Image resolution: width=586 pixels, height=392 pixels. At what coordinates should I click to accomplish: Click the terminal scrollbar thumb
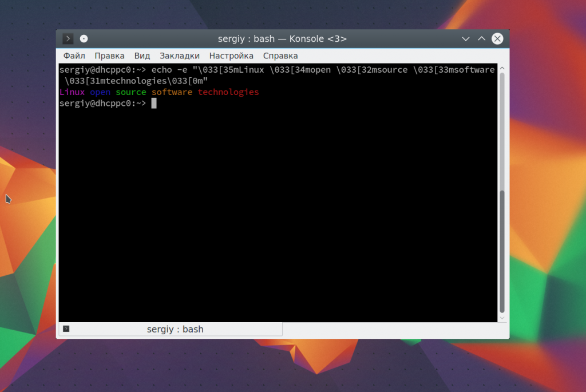[x=502, y=251]
